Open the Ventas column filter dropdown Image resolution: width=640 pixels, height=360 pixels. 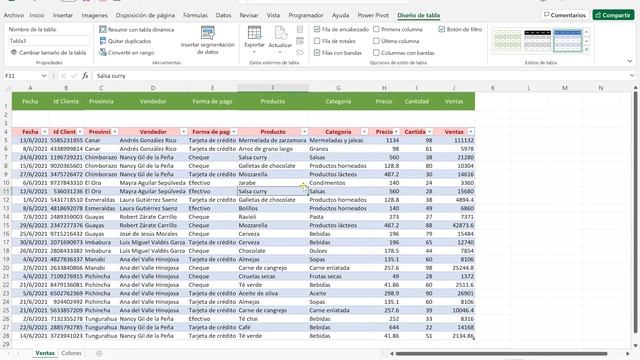471,131
